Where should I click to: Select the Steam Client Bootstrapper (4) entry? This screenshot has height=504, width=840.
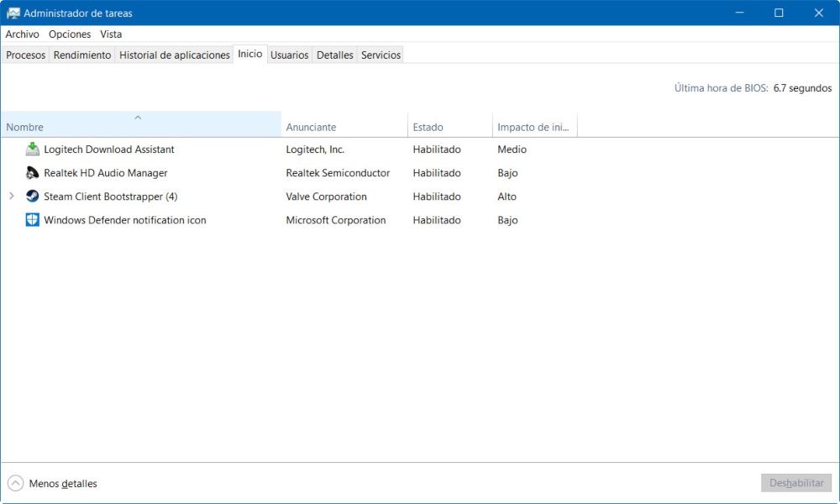click(x=110, y=197)
